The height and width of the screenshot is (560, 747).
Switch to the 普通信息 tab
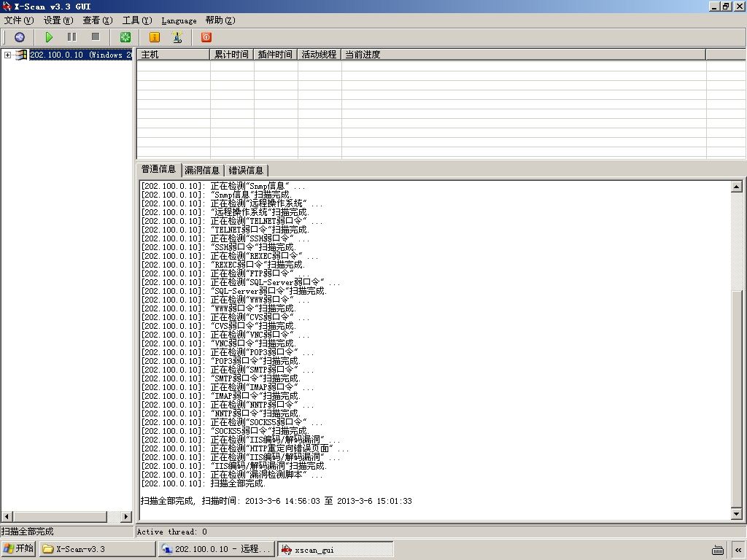[158, 169]
